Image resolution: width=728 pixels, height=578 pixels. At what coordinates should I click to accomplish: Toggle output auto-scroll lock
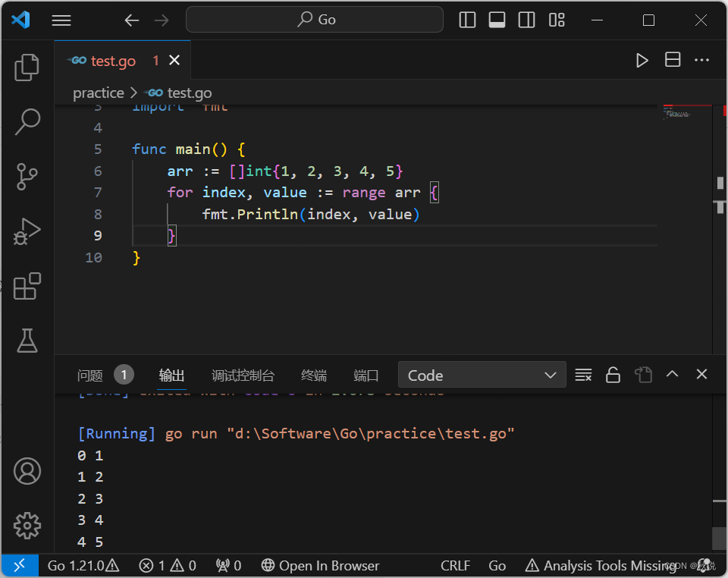click(x=613, y=375)
